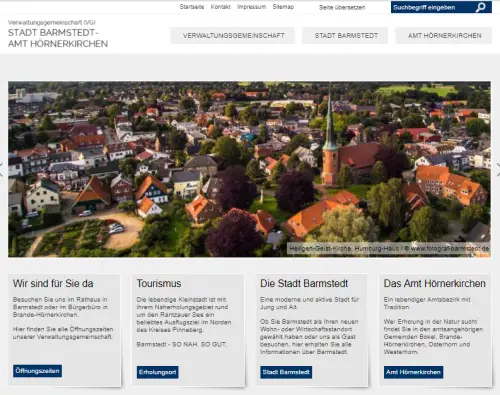The image size is (500, 395).
Task: Click Seite übersetzen
Action: (342, 7)
